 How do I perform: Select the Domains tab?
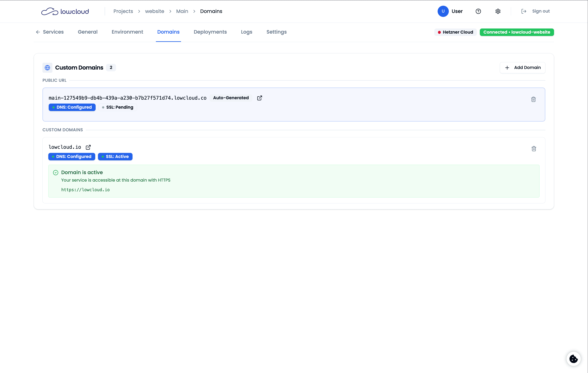click(168, 32)
